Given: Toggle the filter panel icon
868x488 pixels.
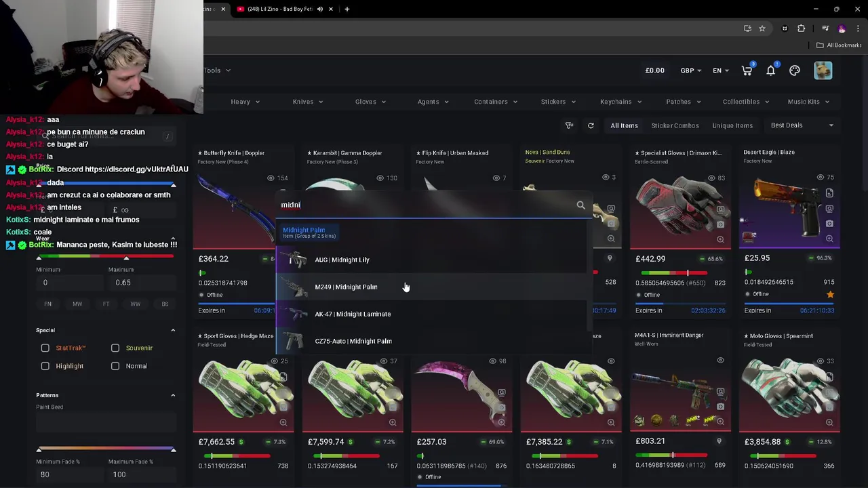Looking at the screenshot, I should point(569,125).
